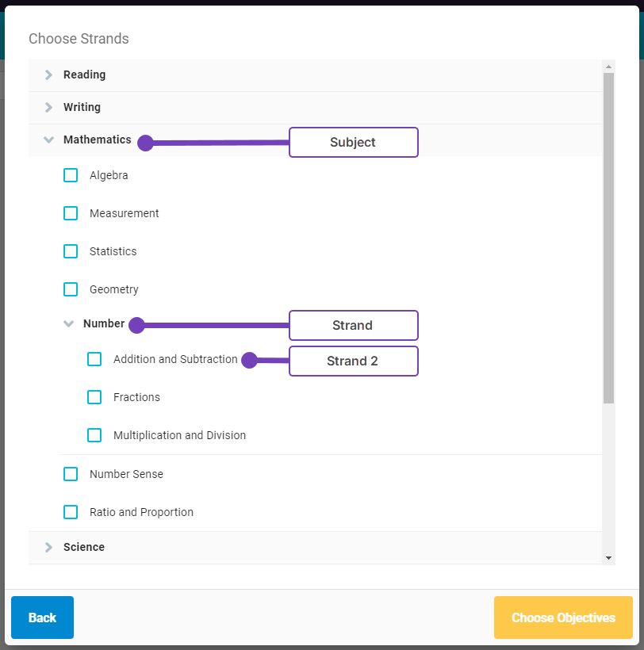
Task: Expand the Writing subject chevron
Action: pos(48,107)
